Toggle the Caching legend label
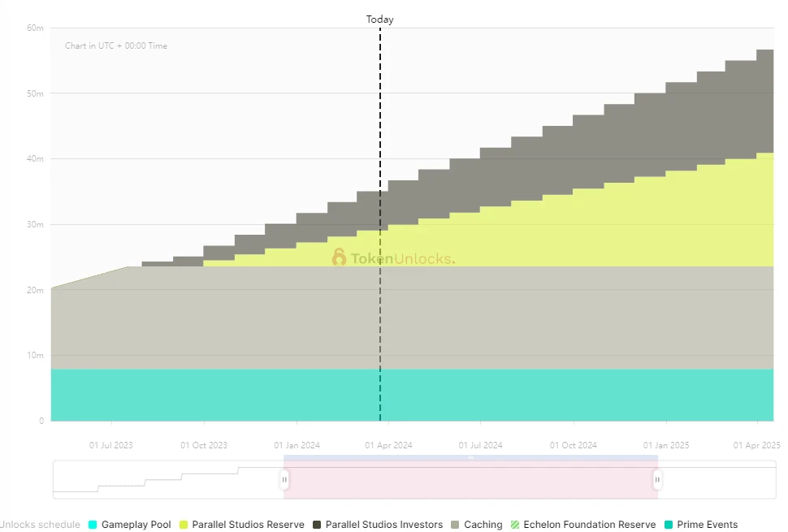The width and height of the screenshot is (788, 532). point(483,525)
